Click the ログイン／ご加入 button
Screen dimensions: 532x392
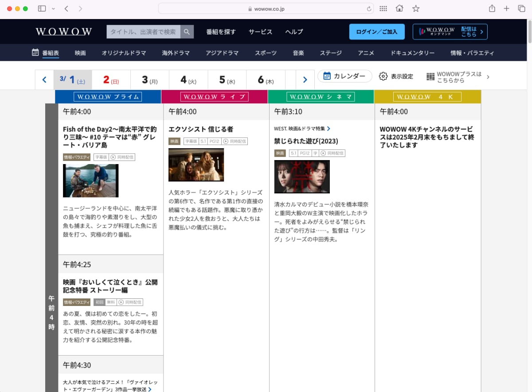pyautogui.click(x=376, y=31)
